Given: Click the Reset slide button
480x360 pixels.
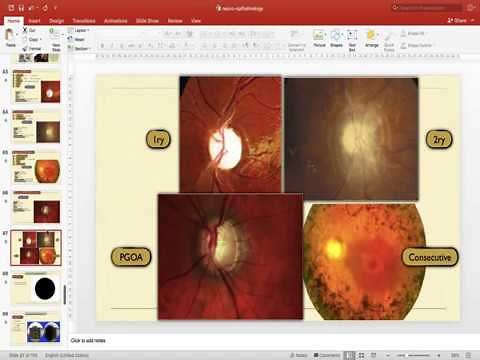Looking at the screenshot, I should 76,39.
